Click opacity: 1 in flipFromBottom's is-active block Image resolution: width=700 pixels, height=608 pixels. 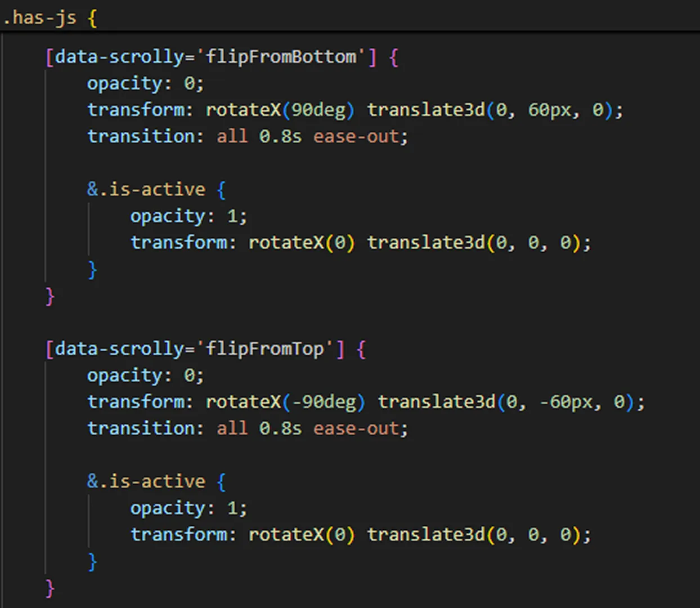coord(188,216)
